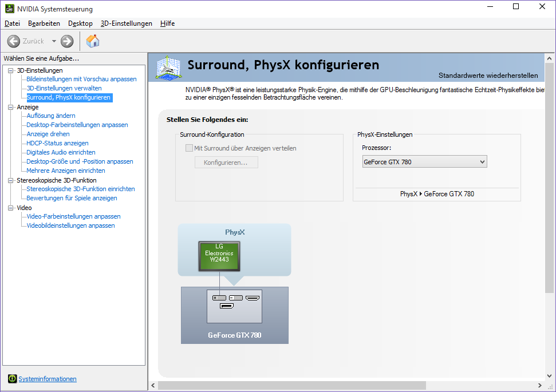Click the vertical scrollbar up arrow
556x392 pixels.
(x=549, y=58)
